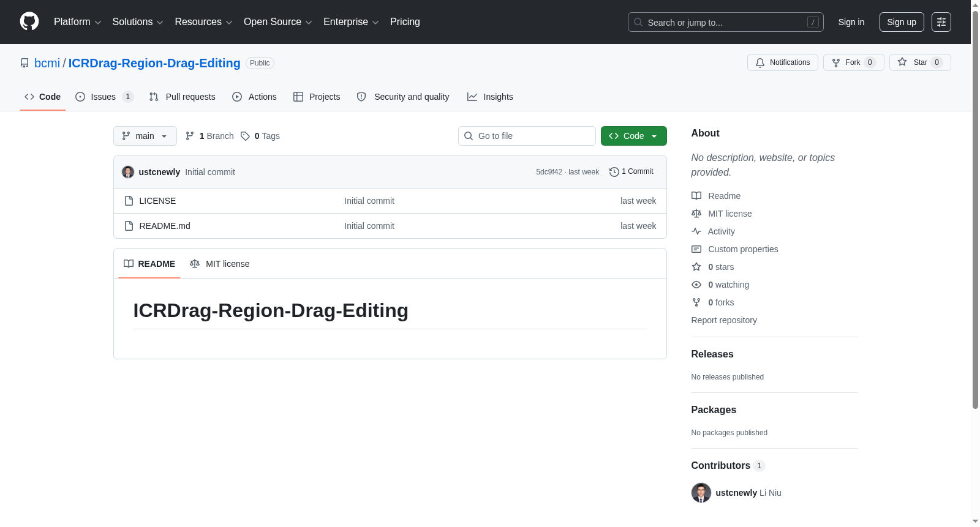This screenshot has height=527, width=980.
Task: Open the Actions tab
Action: (255, 97)
